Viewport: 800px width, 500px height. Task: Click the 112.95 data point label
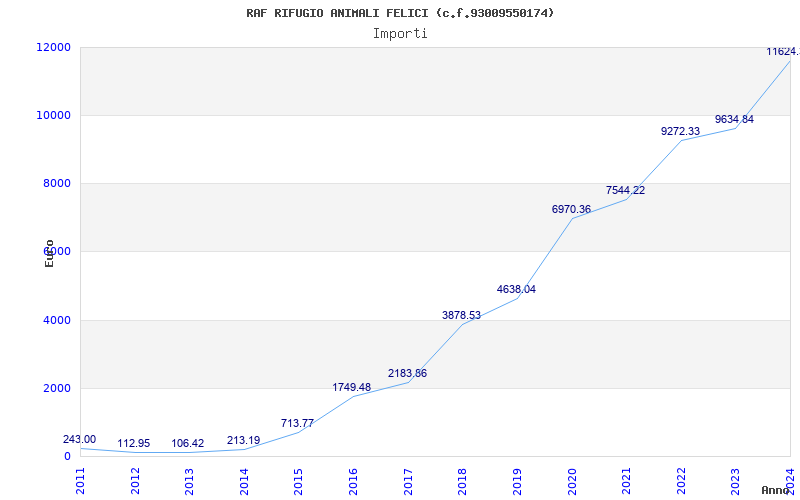(x=133, y=443)
